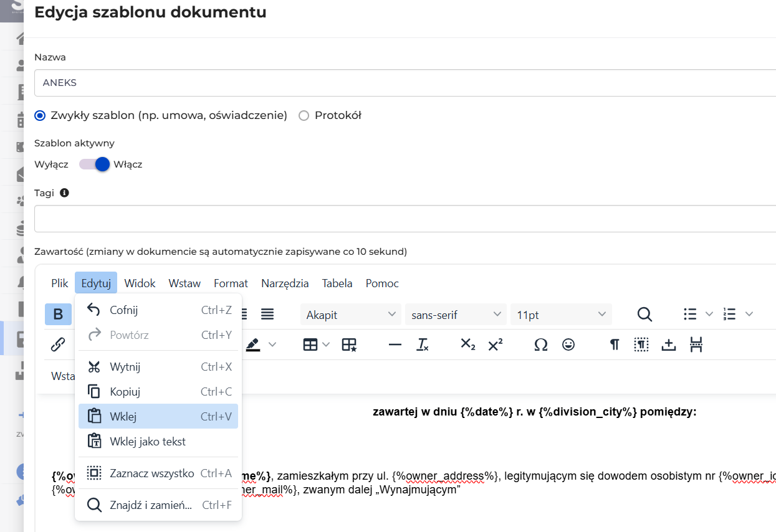Image resolution: width=776 pixels, height=532 pixels.
Task: Click the Wyłącz label
Action: [51, 164]
